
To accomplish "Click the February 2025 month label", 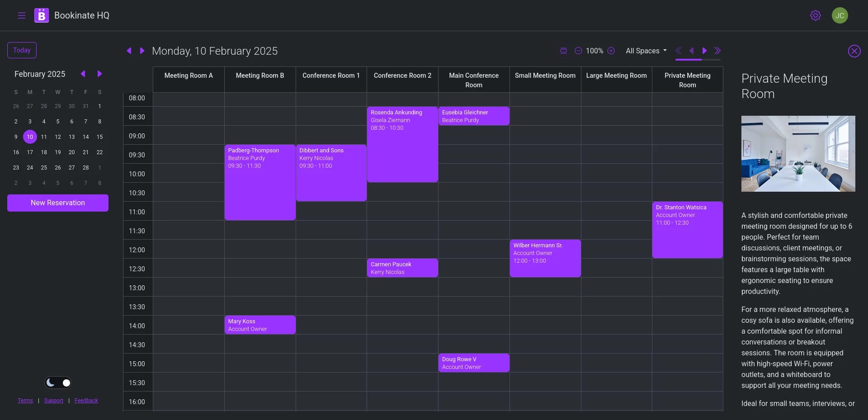I will [40, 74].
